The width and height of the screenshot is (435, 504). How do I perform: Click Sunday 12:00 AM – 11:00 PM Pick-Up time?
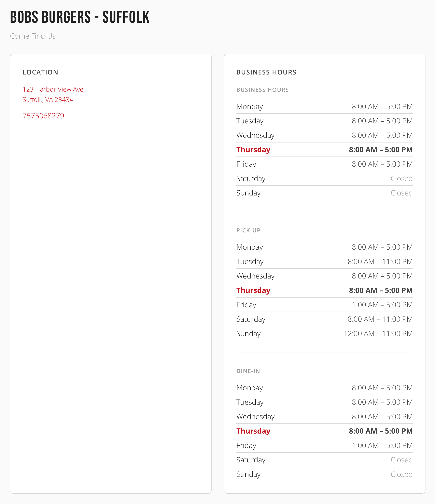pos(378,333)
